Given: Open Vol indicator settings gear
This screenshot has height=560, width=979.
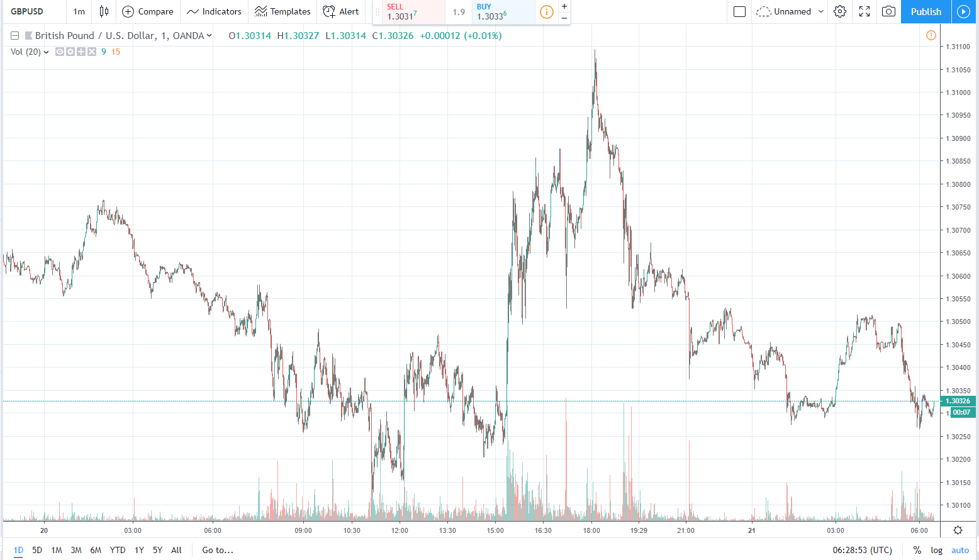Looking at the screenshot, I should click(70, 52).
